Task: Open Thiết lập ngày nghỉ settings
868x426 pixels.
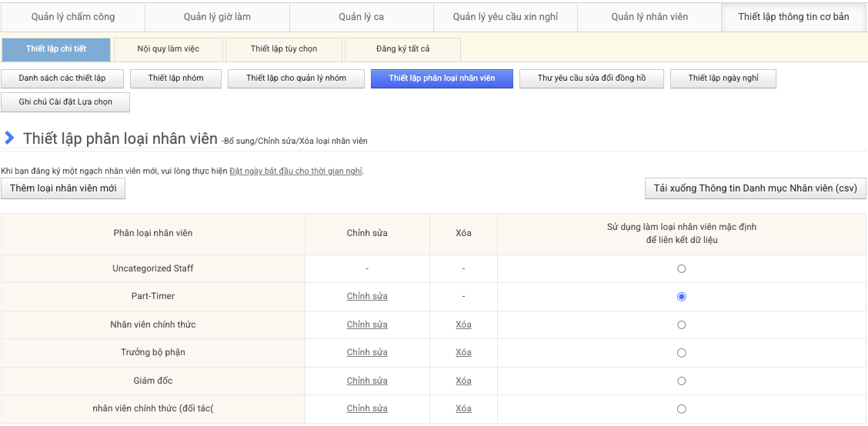Action: point(723,78)
